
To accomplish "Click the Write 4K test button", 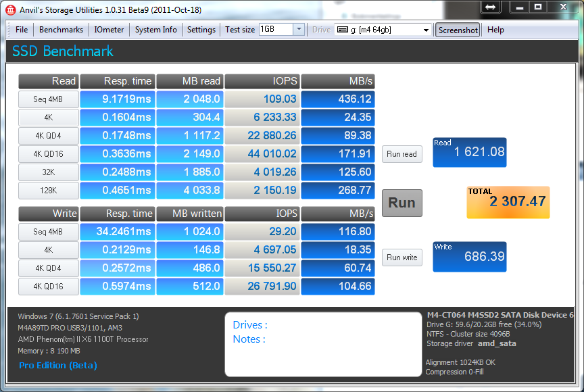I will click(x=49, y=250).
